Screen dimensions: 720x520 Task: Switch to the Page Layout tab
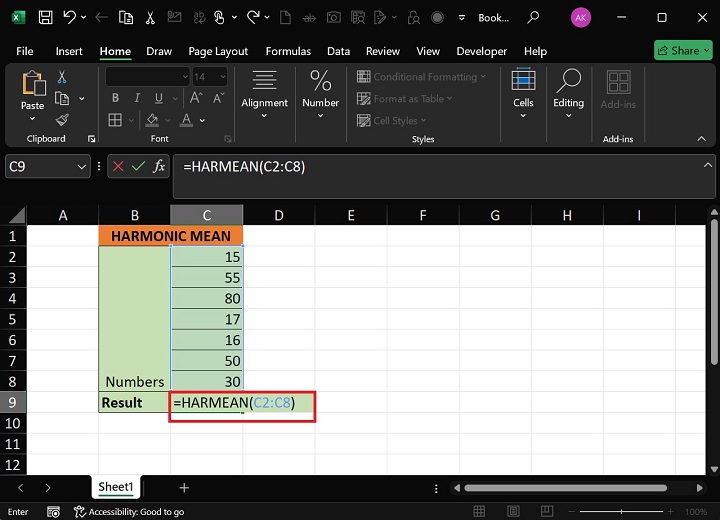(x=218, y=51)
